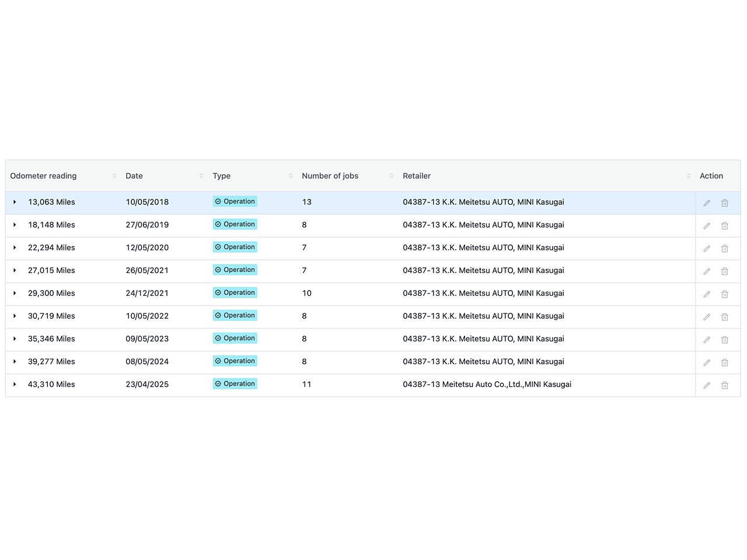Screen dimensions: 747x560
Task: Expand the 39,277 Miles row
Action: [15, 361]
